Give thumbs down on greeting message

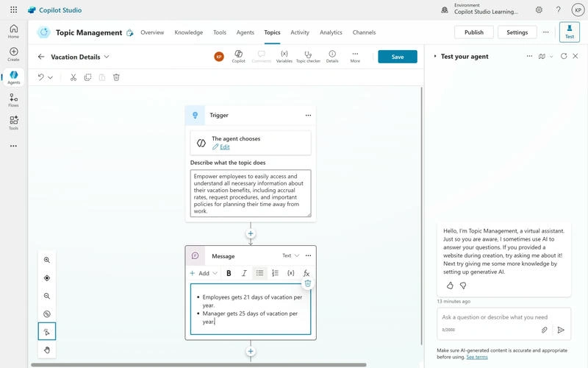pyautogui.click(x=463, y=286)
